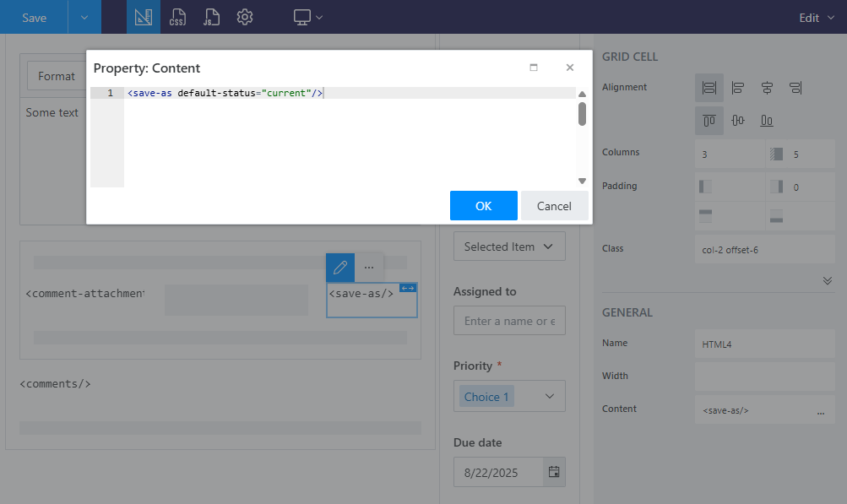
Task: Open the Edit mode dropdown
Action: [817, 18]
